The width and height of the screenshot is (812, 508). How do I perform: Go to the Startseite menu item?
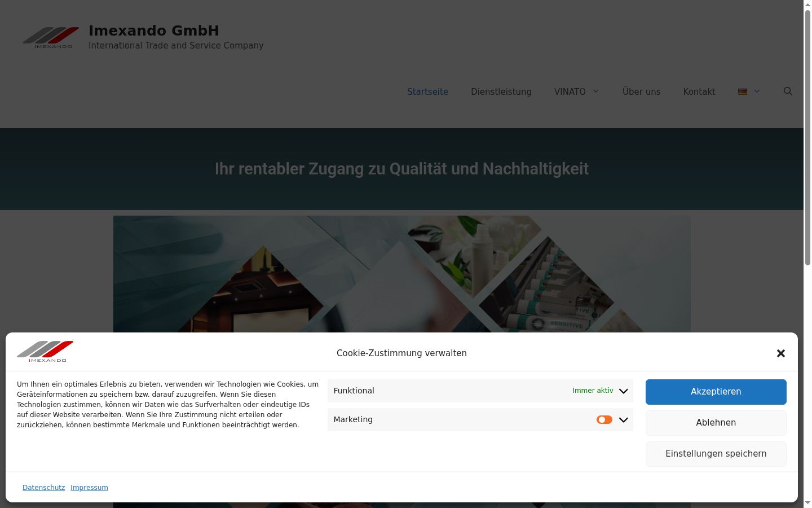[x=427, y=91]
